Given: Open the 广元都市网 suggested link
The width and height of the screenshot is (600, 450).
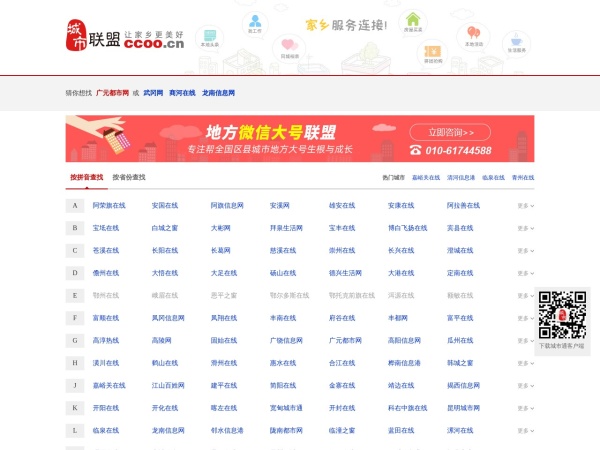Looking at the screenshot, I should click(112, 93).
